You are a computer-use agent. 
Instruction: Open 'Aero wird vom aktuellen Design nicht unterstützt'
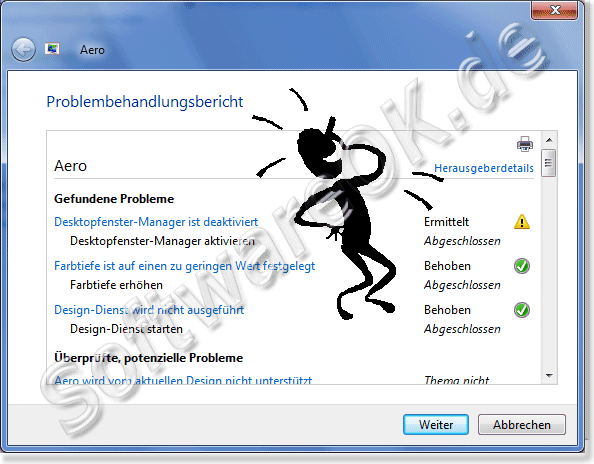coord(183,380)
